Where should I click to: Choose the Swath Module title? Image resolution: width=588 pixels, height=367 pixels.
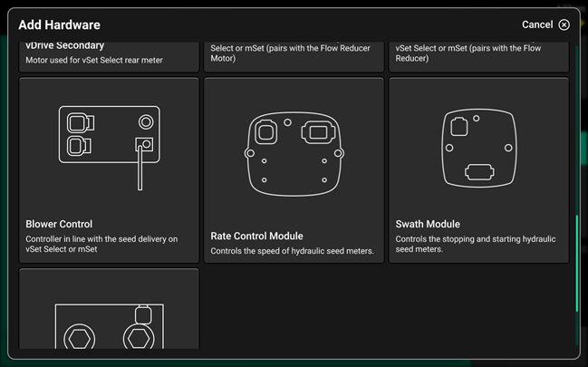428,224
